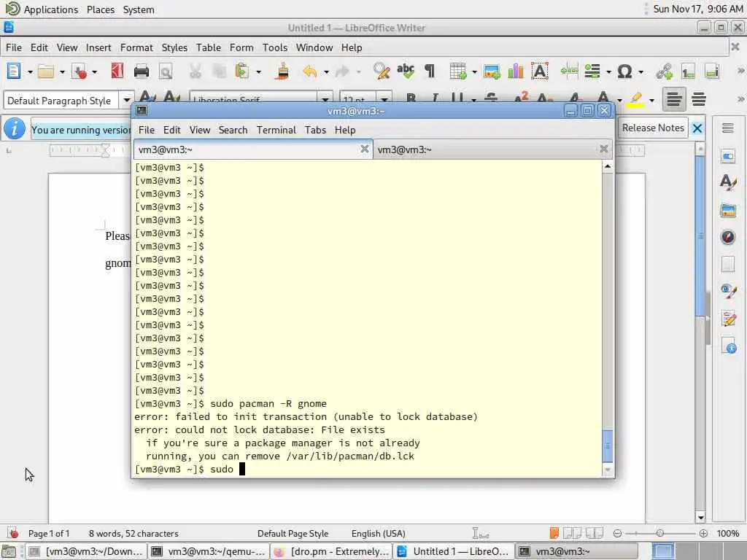Toggle Superscript formatting in Writer
This screenshot has width=747, height=560.
pos(521,98)
